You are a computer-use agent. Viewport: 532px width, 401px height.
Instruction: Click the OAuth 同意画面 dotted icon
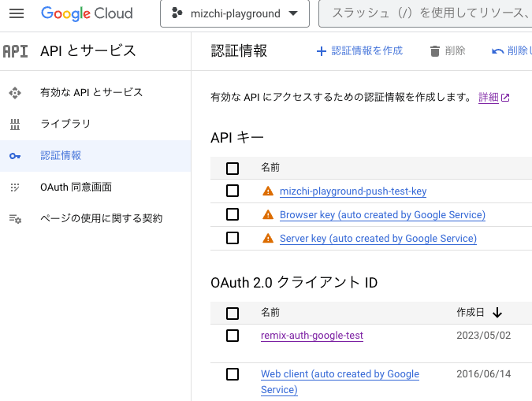(x=15, y=188)
